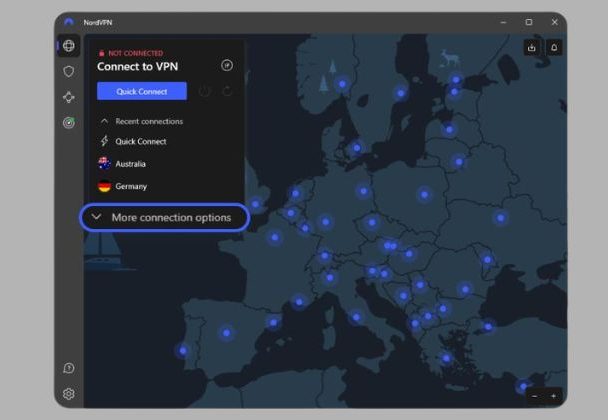Select the Poland server dot on map
Screen dimensions: 608x420
(424, 194)
